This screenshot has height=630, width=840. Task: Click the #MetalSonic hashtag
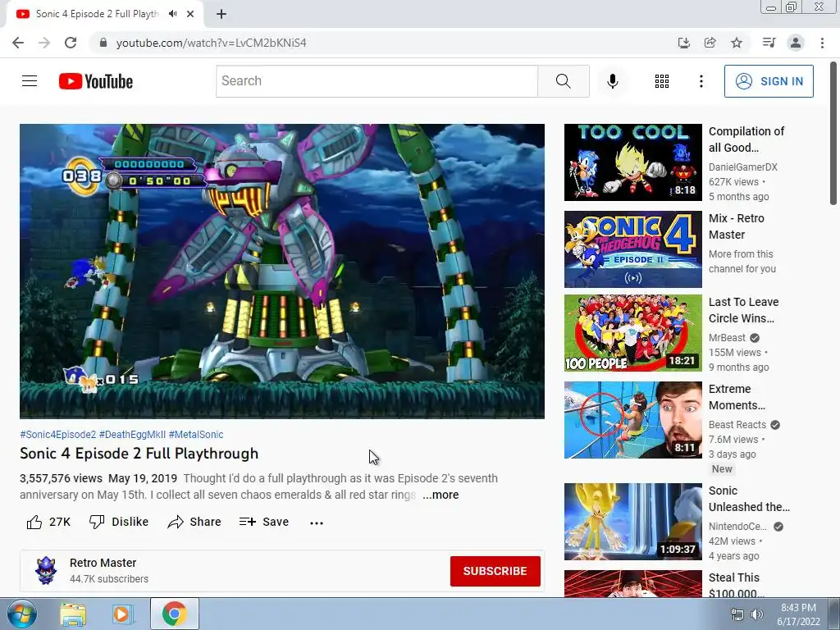[196, 435]
